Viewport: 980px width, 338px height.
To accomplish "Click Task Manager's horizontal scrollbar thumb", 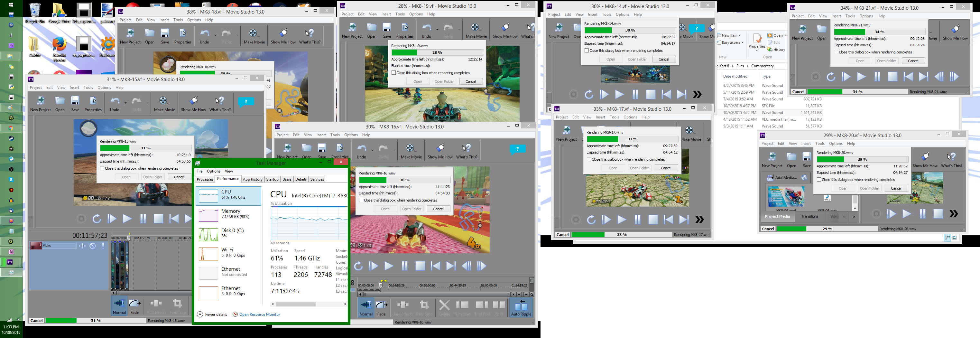I will point(296,304).
